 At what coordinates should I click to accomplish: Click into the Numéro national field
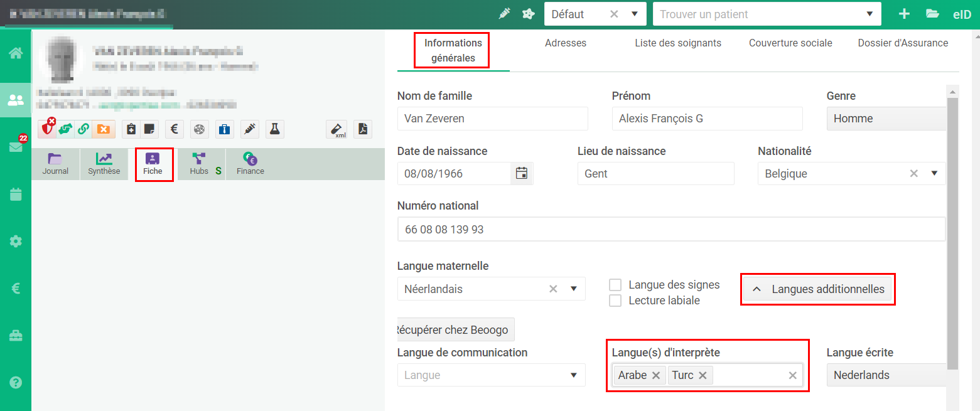[x=671, y=230]
